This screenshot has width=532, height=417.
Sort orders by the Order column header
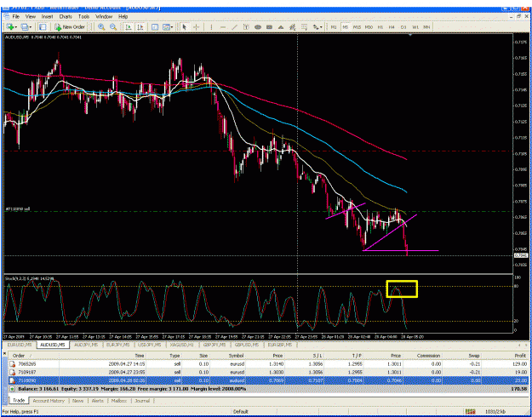(19, 356)
